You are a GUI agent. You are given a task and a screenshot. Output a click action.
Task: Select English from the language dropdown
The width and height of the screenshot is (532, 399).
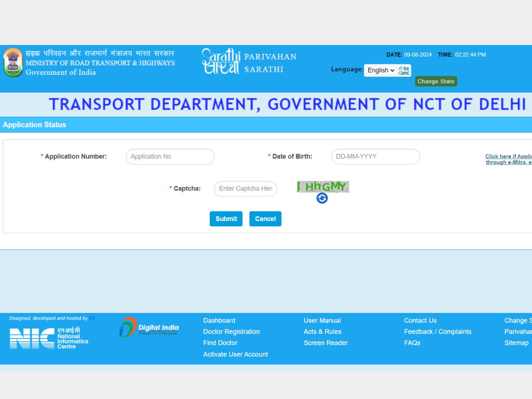coord(380,70)
